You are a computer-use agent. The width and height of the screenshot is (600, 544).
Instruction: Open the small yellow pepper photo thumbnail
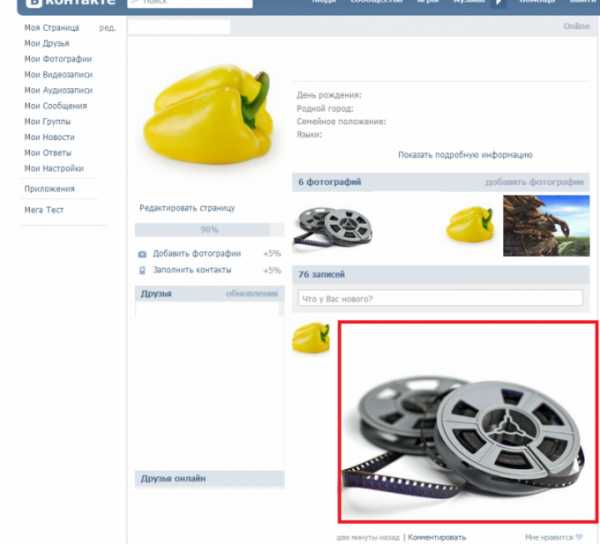pos(470,224)
